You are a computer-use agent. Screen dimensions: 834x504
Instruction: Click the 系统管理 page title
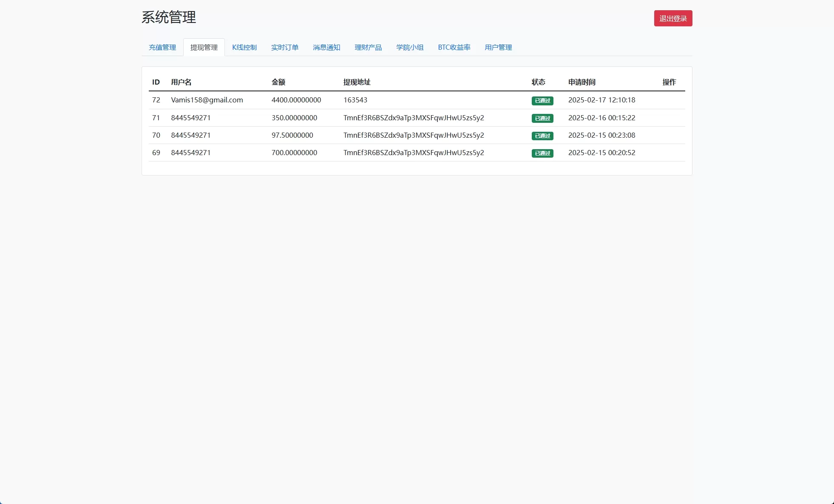[169, 18]
